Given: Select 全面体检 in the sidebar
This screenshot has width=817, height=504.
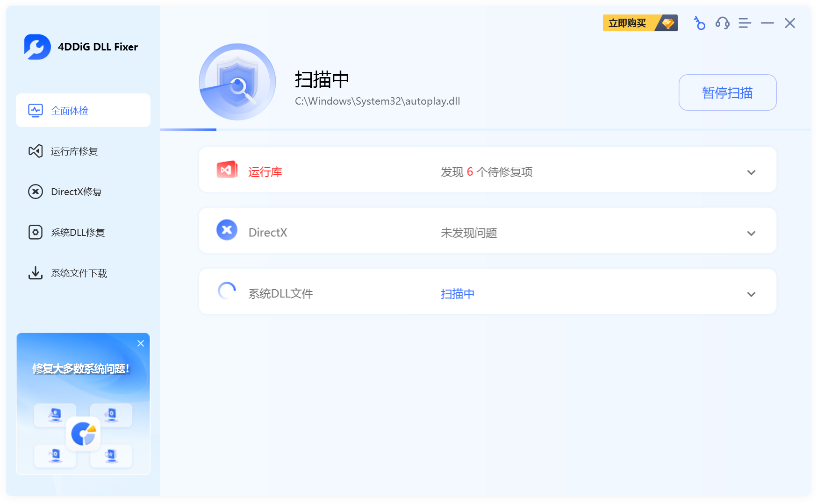Looking at the screenshot, I should 83,110.
